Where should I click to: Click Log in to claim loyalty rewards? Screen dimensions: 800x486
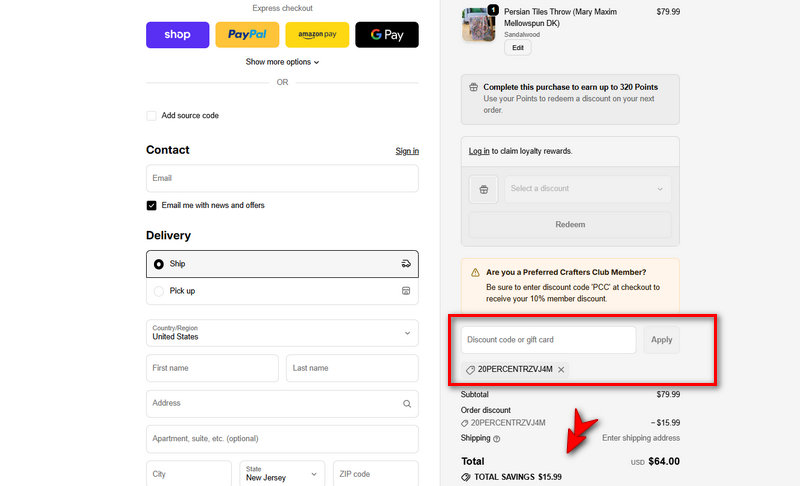pos(479,151)
